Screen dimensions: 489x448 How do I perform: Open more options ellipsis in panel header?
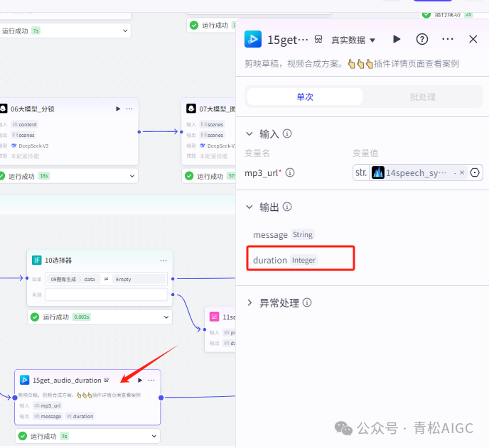click(448, 39)
